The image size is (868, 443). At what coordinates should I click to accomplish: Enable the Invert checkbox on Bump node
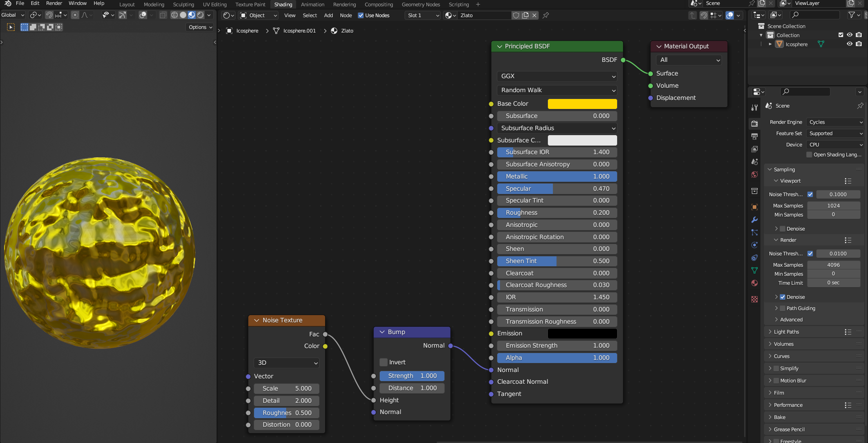pyautogui.click(x=384, y=362)
